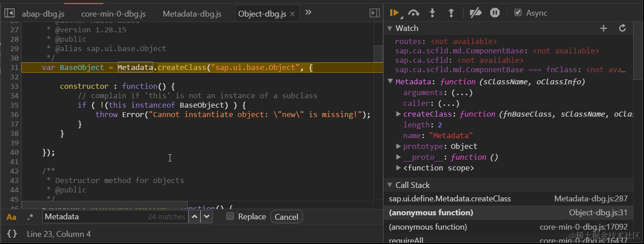The image size is (644, 244).
Task: Switch to the Metadata-dbg.js tab
Action: (x=192, y=14)
